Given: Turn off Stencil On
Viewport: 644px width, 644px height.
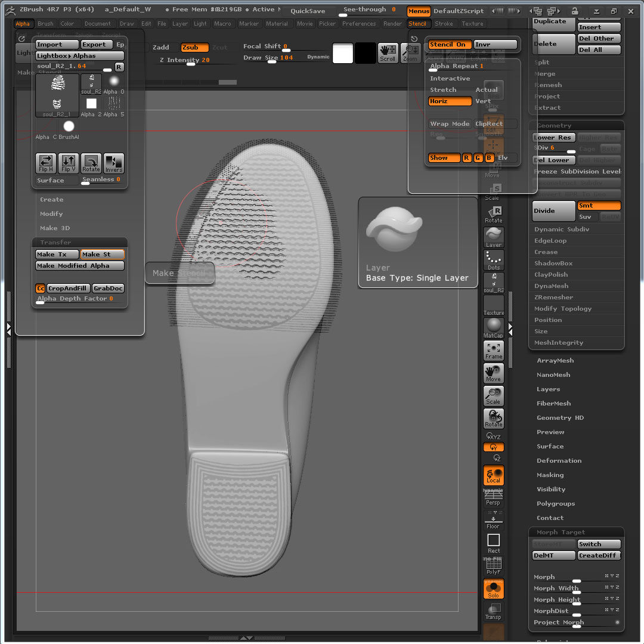Looking at the screenshot, I should pyautogui.click(x=450, y=44).
